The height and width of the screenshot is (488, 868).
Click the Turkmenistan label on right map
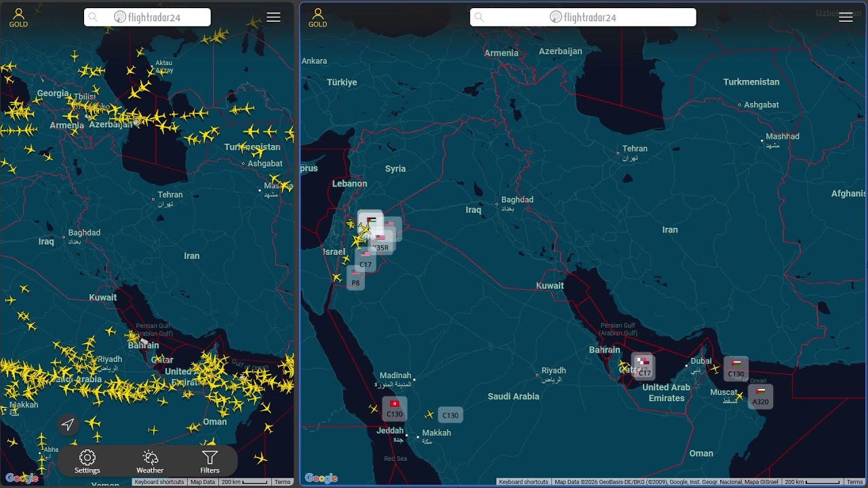(x=751, y=81)
